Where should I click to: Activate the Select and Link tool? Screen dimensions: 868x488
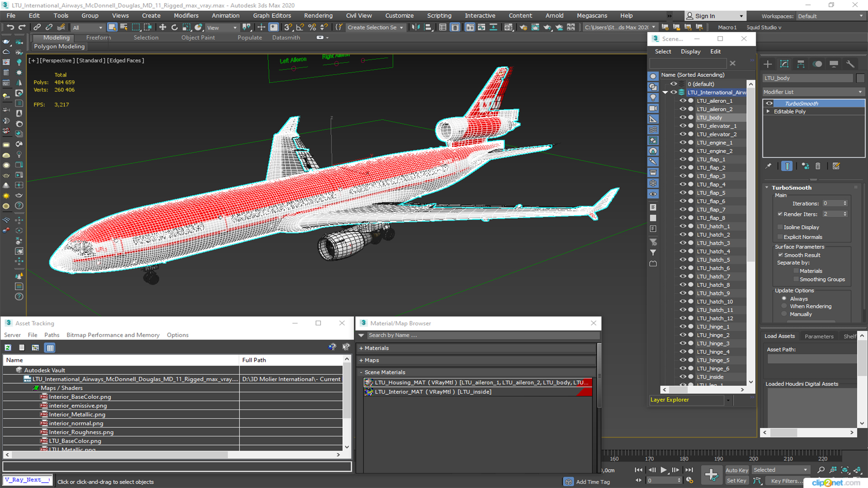click(37, 27)
